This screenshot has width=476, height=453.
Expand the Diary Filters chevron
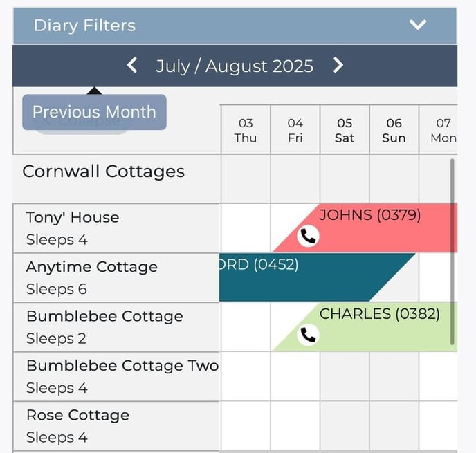418,26
